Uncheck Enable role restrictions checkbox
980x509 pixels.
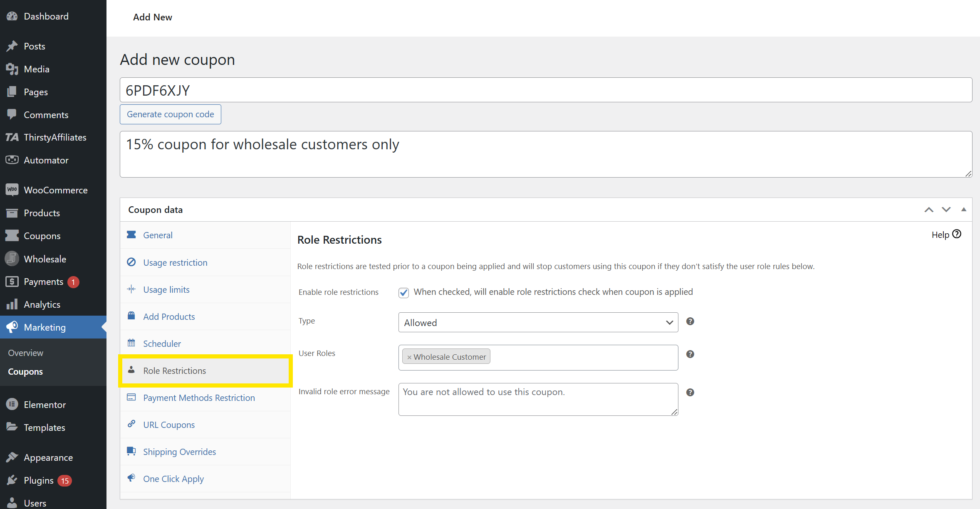click(x=403, y=292)
